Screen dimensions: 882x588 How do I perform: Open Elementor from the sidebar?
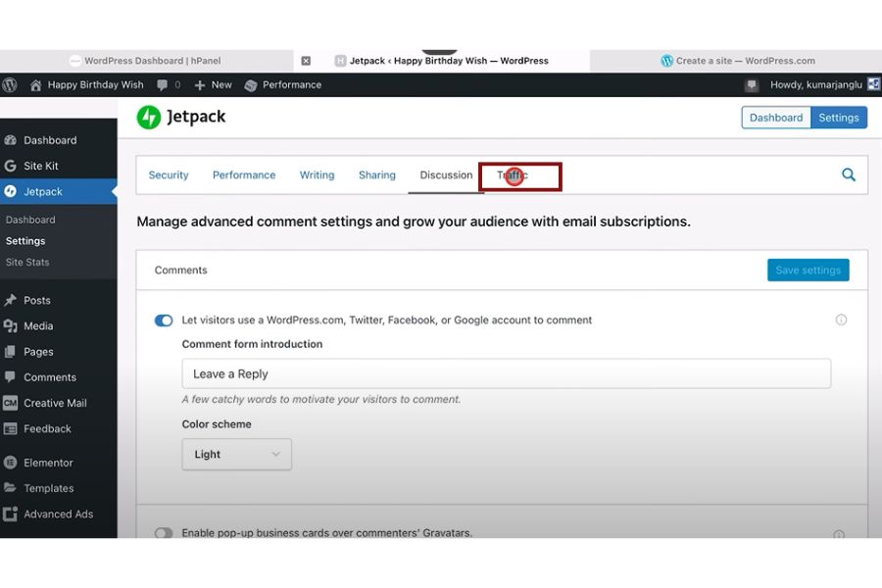(x=48, y=463)
